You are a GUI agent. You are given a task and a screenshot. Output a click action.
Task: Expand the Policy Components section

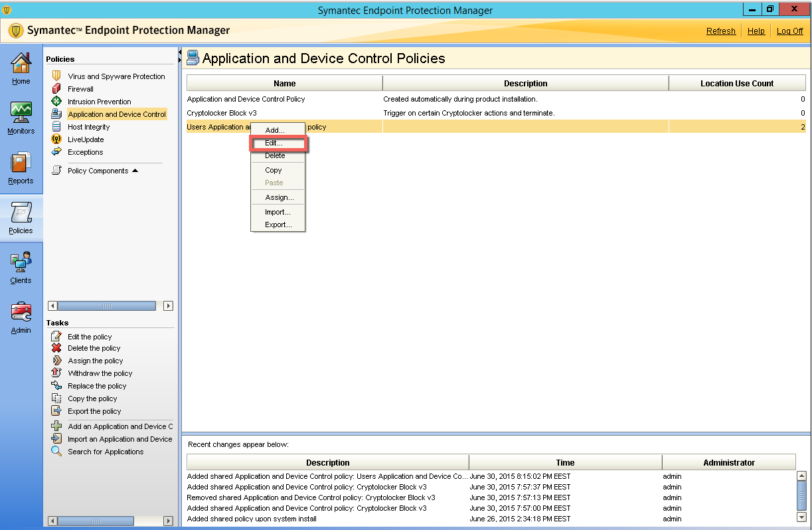[x=135, y=171]
